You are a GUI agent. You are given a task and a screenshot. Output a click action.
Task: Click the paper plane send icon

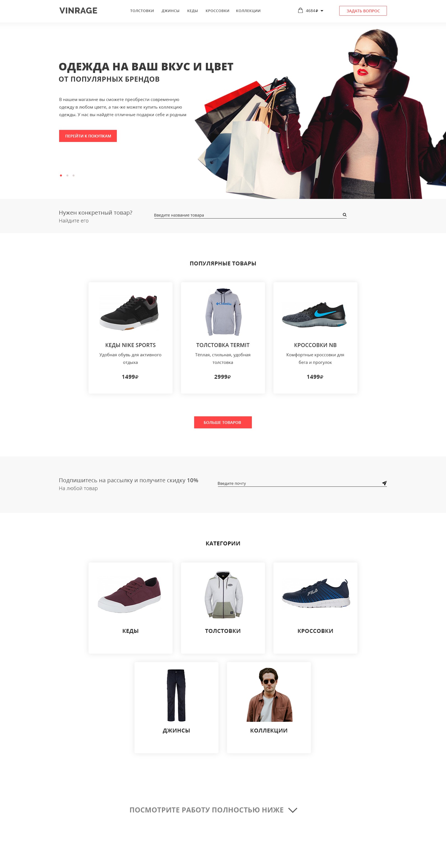(x=384, y=483)
